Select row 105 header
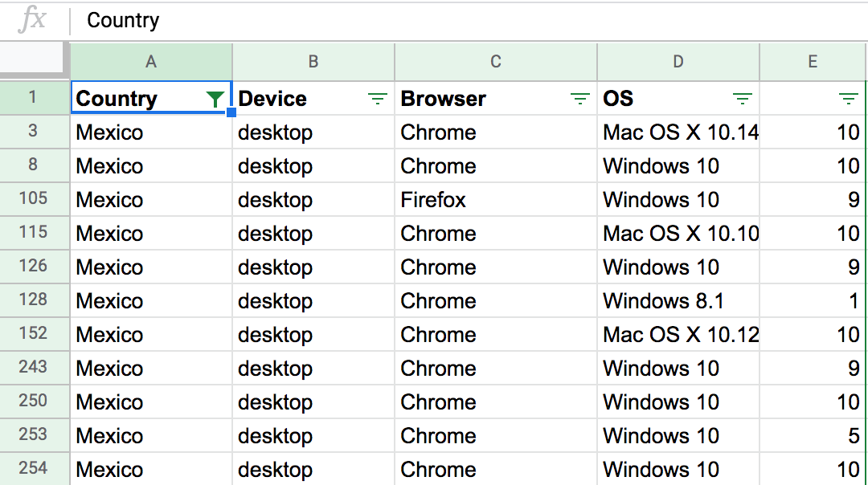Viewport: 868px width, 485px height. 33,198
